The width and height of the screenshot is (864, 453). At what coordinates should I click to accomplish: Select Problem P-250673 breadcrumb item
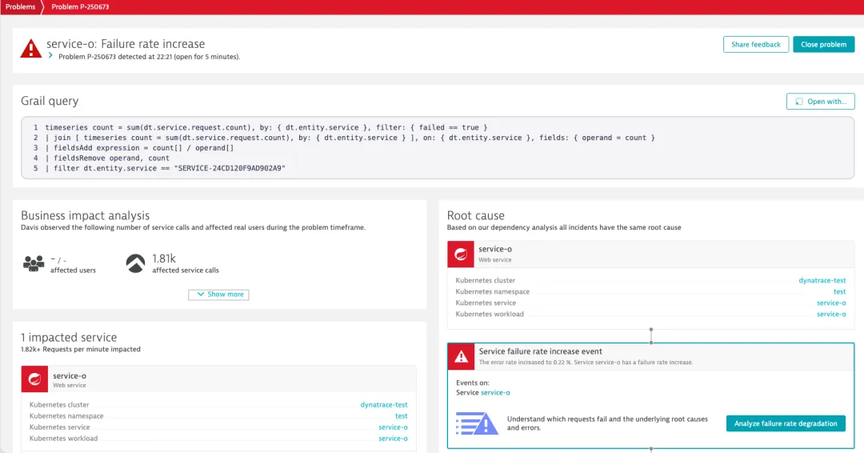[80, 7]
